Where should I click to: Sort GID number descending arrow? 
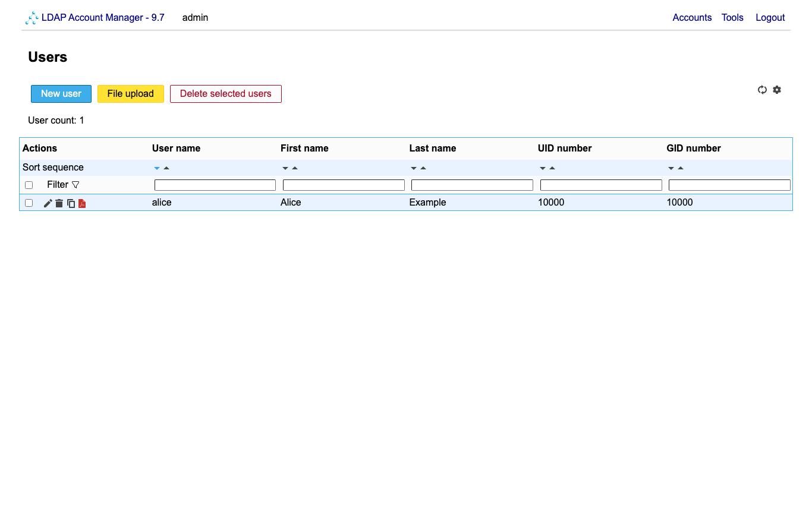pos(671,168)
